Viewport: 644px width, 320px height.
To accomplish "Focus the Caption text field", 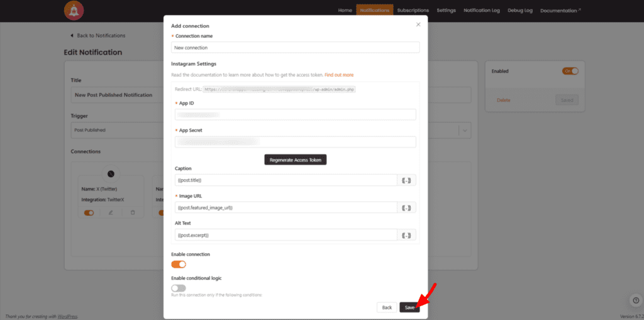I will coord(286,180).
